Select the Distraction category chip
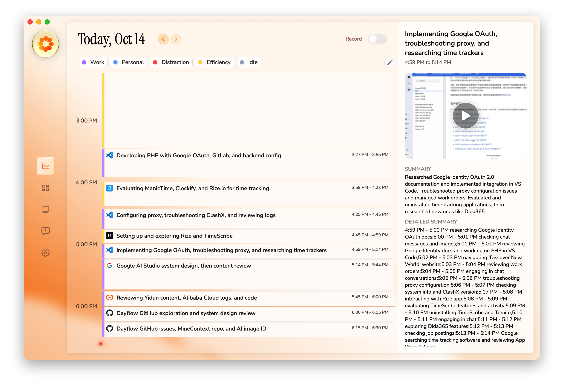Image resolution: width=564 pixels, height=392 pixels. [x=171, y=62]
